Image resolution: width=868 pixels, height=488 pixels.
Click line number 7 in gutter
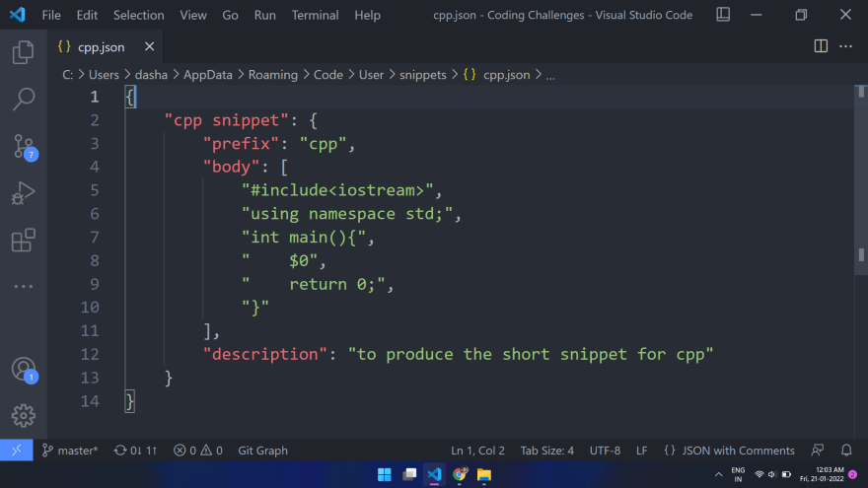coord(95,238)
